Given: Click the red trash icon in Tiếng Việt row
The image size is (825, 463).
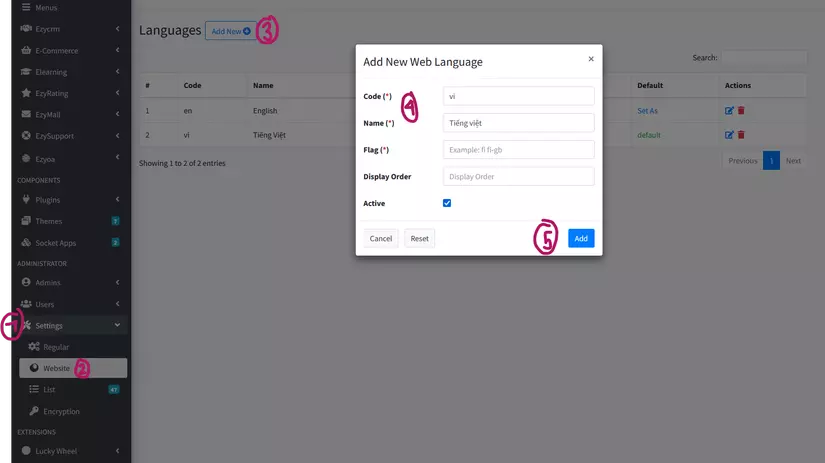Looking at the screenshot, I should point(741,134).
